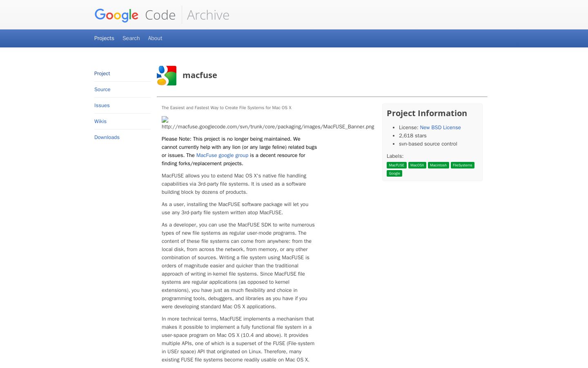Click the Google logo in the header

116,15
